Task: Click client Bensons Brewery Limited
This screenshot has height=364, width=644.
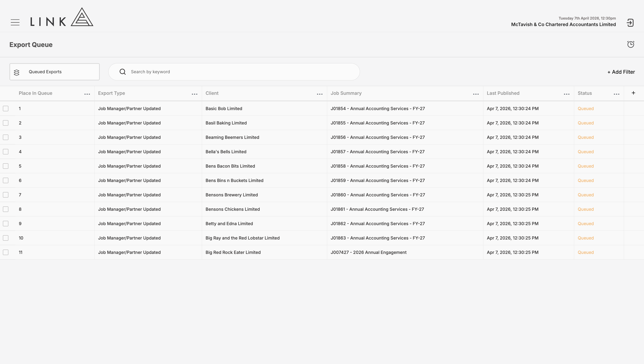Action: 231,195
